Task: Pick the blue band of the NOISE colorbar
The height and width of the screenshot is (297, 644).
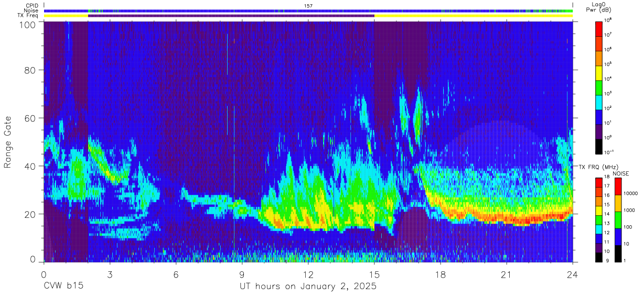Action: click(618, 237)
